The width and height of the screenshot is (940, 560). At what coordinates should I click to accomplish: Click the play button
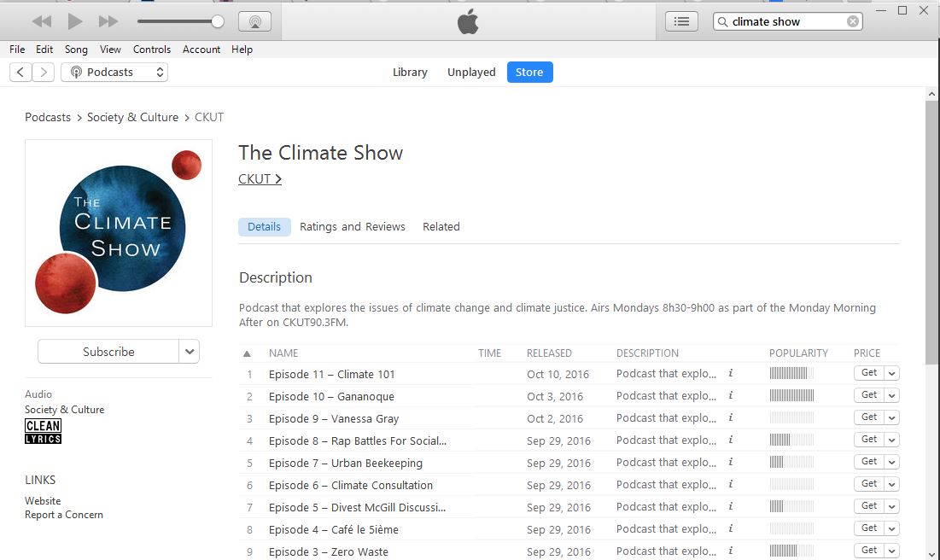75,21
